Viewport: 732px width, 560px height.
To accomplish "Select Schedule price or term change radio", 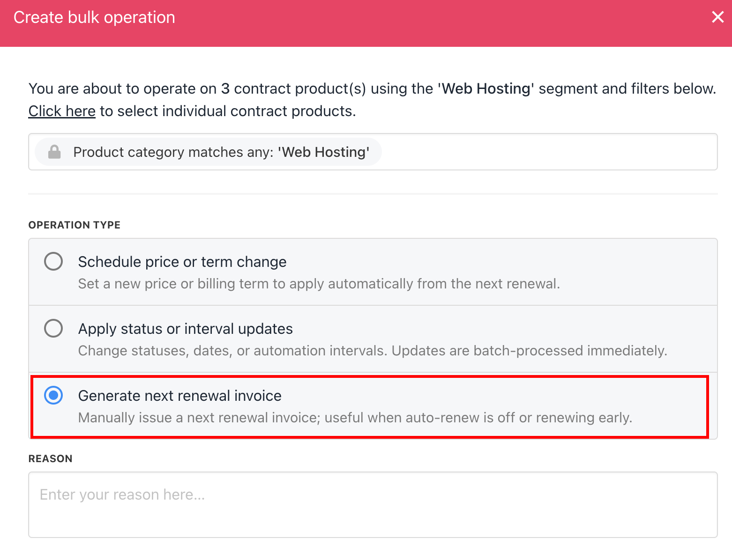I will click(x=53, y=261).
